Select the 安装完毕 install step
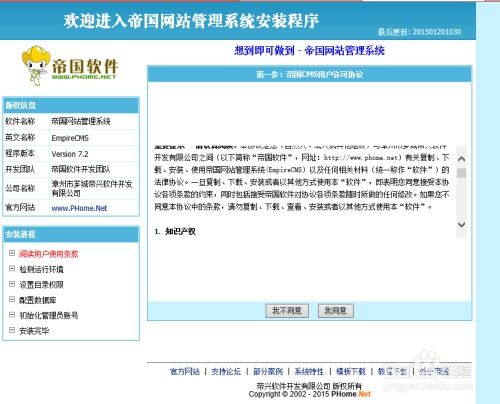This screenshot has height=404, width=500. [x=34, y=331]
